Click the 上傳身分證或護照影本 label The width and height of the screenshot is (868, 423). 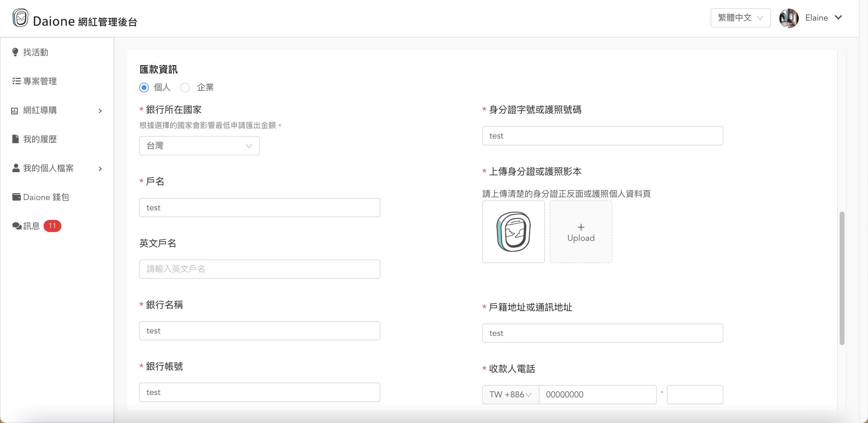(535, 171)
